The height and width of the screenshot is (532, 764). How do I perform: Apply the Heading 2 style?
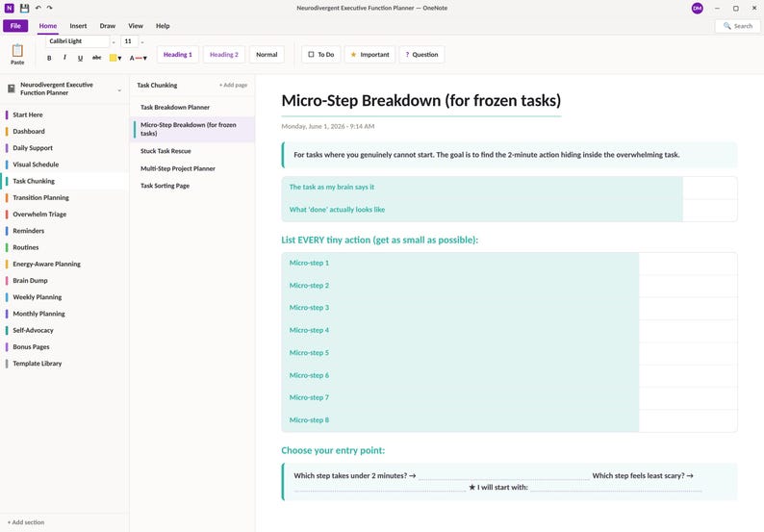224,55
